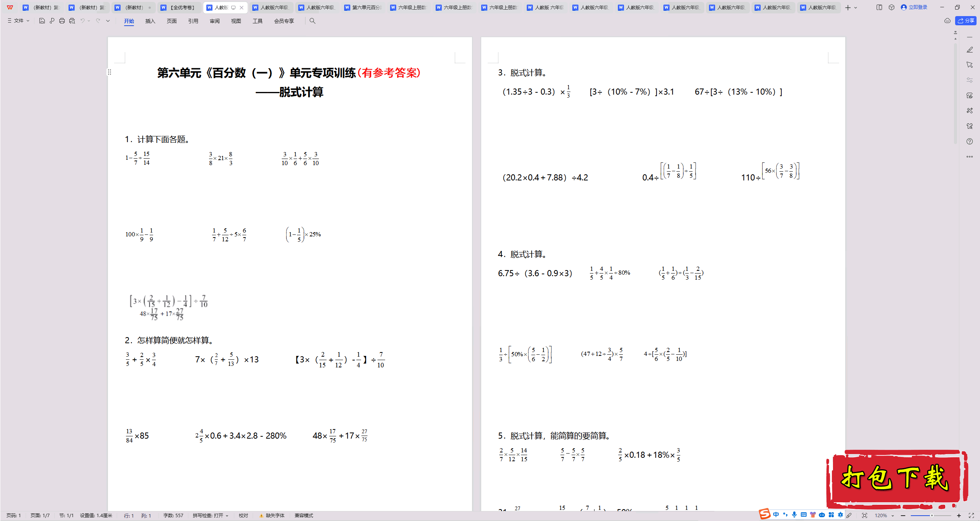Undo the last action
Image resolution: width=980 pixels, height=521 pixels.
tap(82, 21)
